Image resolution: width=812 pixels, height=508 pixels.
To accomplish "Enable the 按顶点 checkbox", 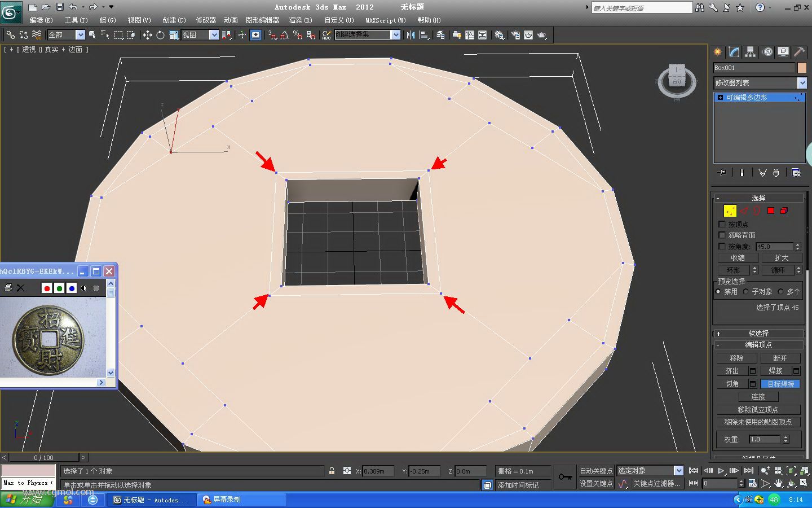I will pyautogui.click(x=722, y=224).
